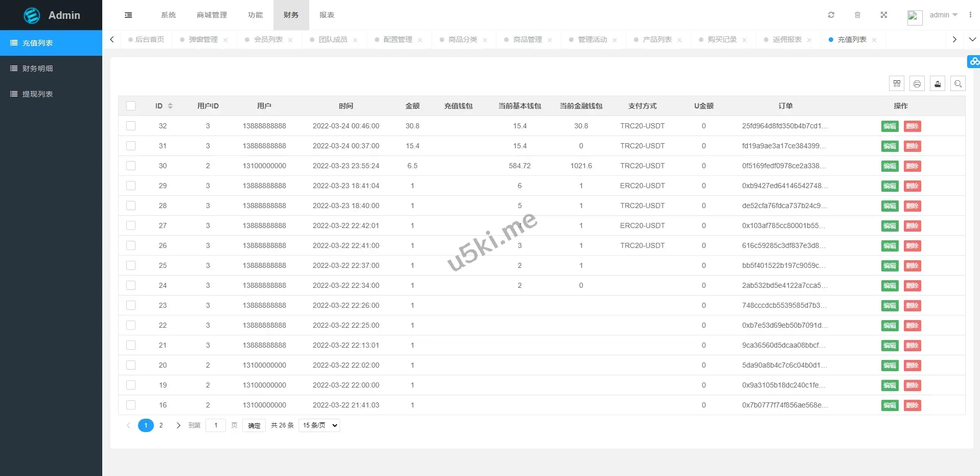Toggle fullscreen with the expand icon
Image resolution: width=980 pixels, height=476 pixels.
(883, 15)
